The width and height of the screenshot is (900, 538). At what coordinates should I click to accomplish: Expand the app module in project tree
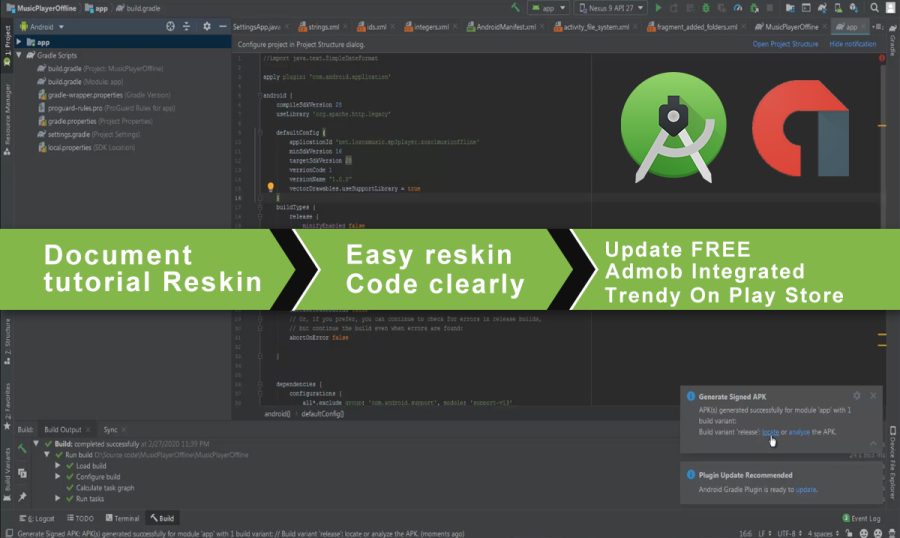(x=19, y=42)
